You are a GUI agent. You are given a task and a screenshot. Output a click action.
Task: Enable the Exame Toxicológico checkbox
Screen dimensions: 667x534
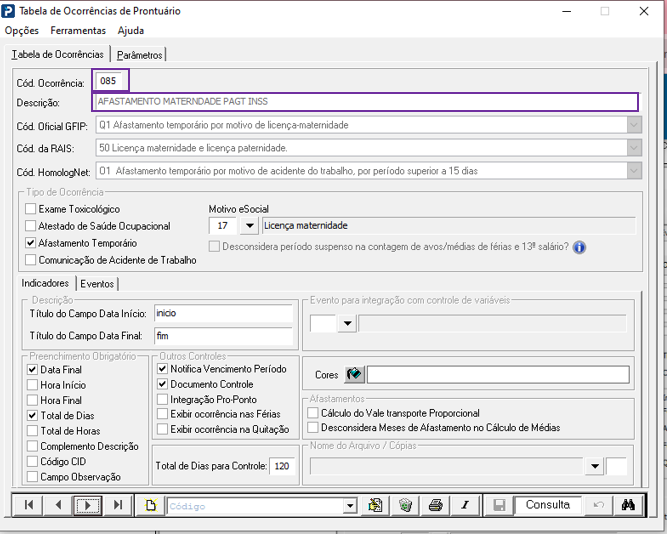(x=30, y=209)
